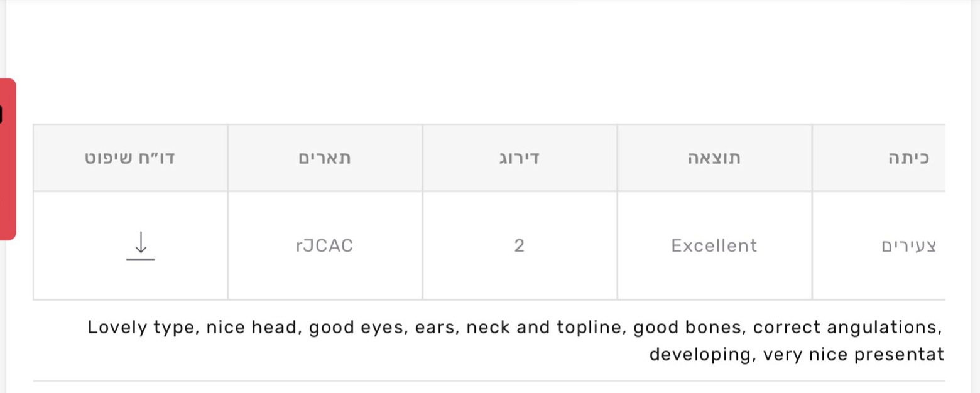Click the Excellent result cell

714,245
